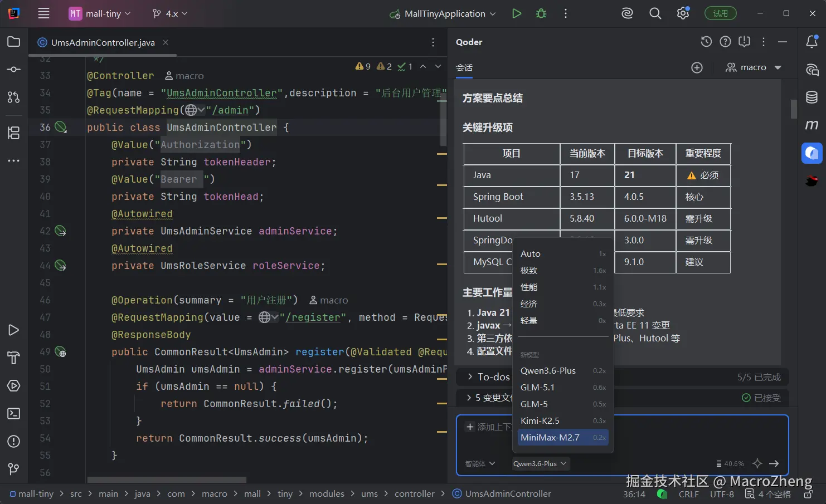Run MallTinyApplication with green play button
This screenshot has height=504, width=826.
pos(517,13)
